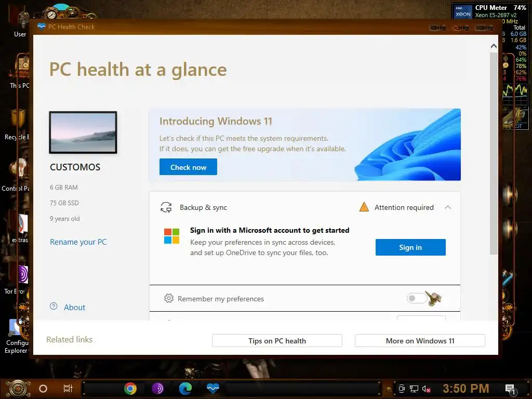Click the 75 GB SSD text
Image resolution: width=532 pixels, height=399 pixels.
tap(64, 203)
